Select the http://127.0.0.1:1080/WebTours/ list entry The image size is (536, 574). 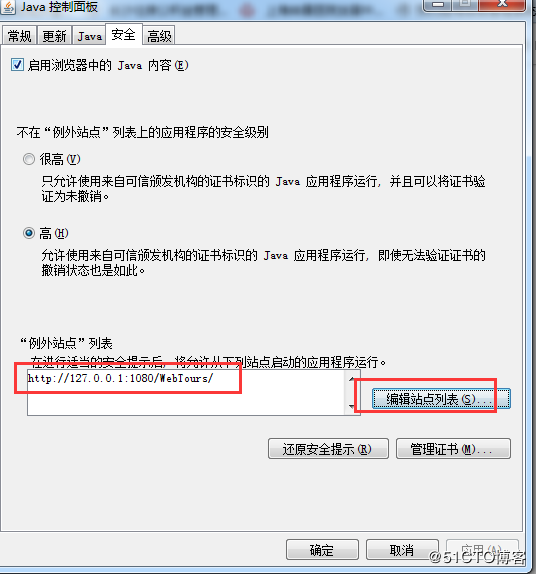pyautogui.click(x=120, y=378)
